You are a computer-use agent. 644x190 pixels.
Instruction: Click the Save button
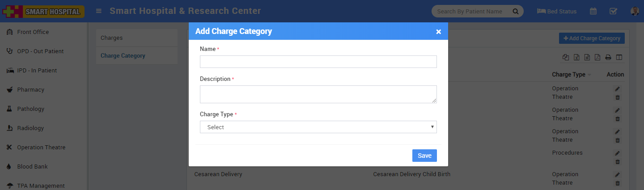(x=424, y=156)
